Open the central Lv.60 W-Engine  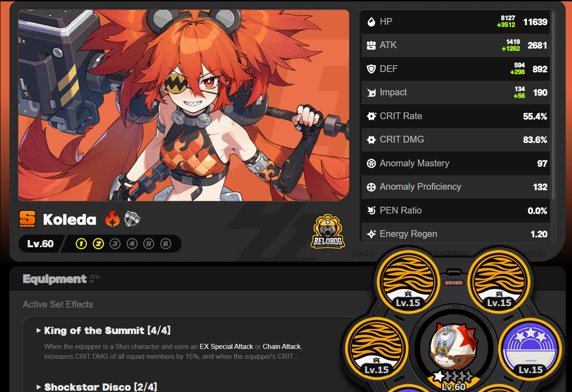click(454, 348)
